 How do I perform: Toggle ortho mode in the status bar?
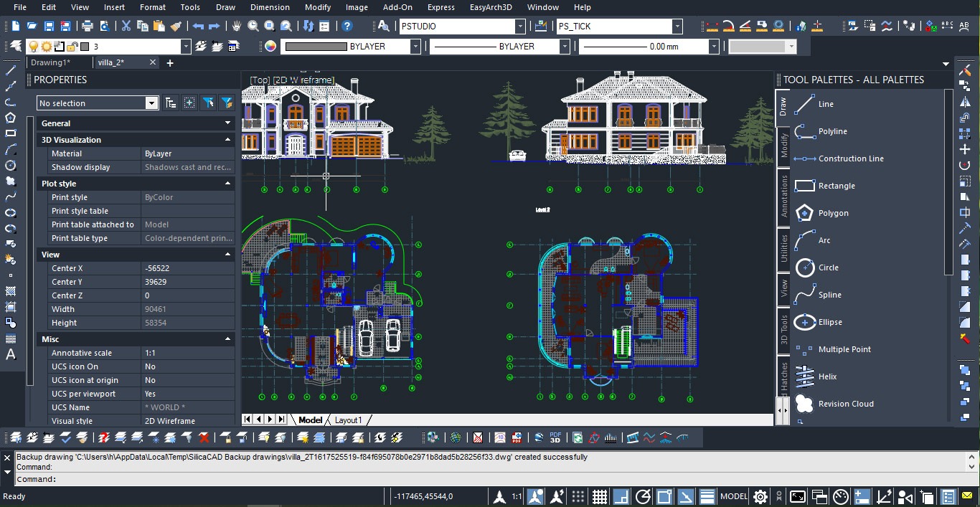[x=621, y=496]
